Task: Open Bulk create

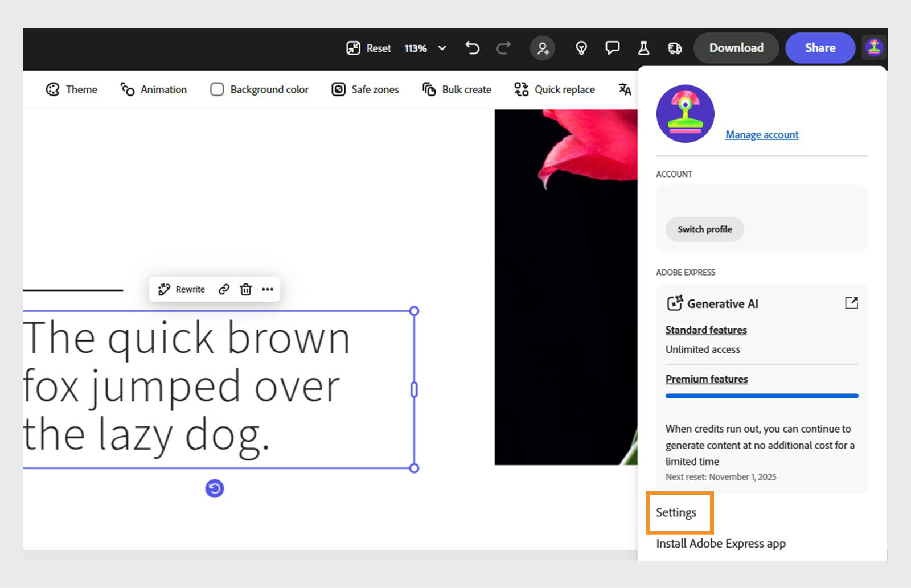Action: [x=457, y=89]
